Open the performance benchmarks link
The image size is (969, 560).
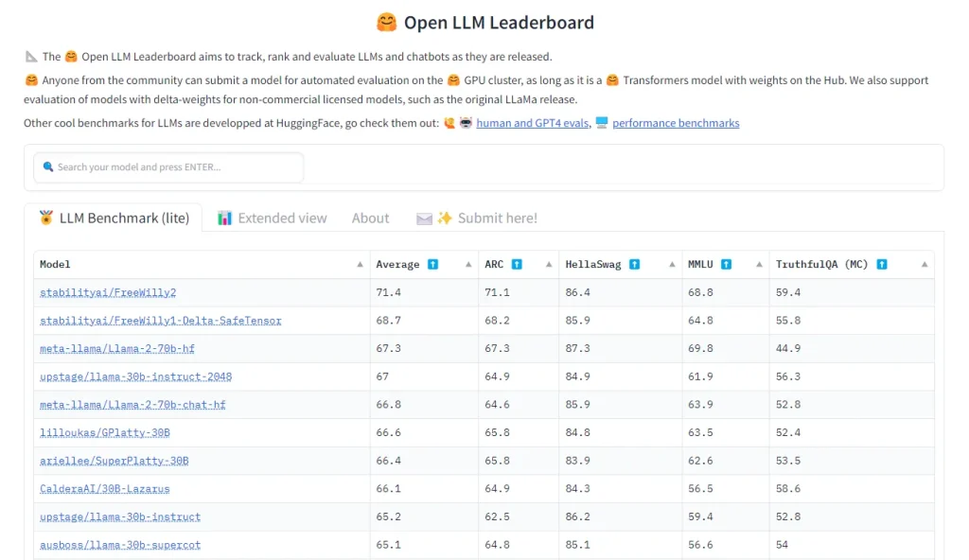tap(676, 123)
